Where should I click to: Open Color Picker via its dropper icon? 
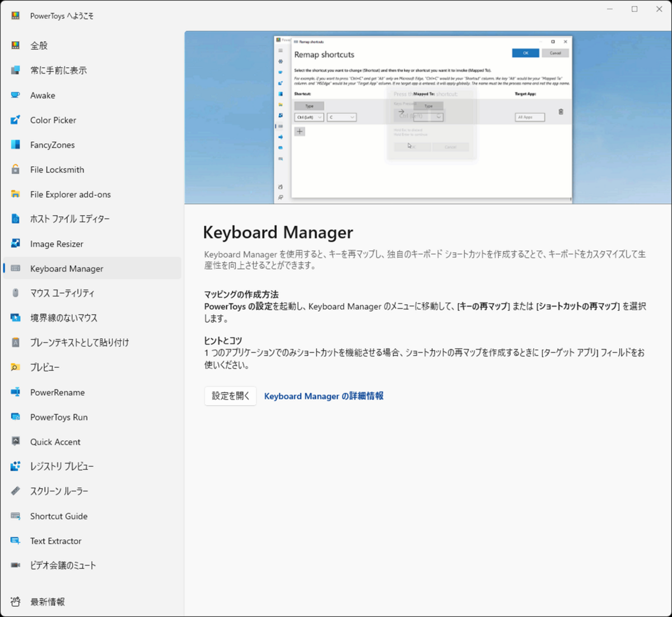tap(16, 120)
